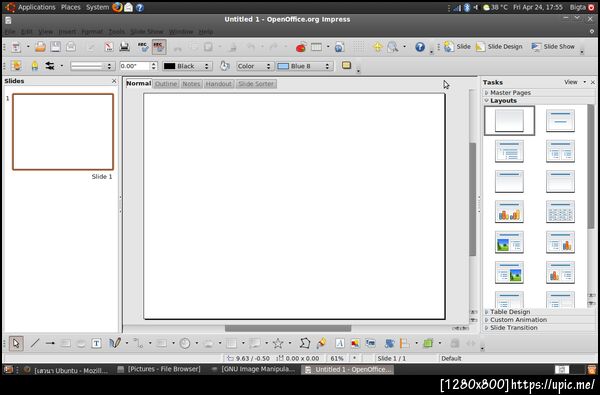Click Export as PDF icon
Screen dimensions: 600x395
point(109,47)
